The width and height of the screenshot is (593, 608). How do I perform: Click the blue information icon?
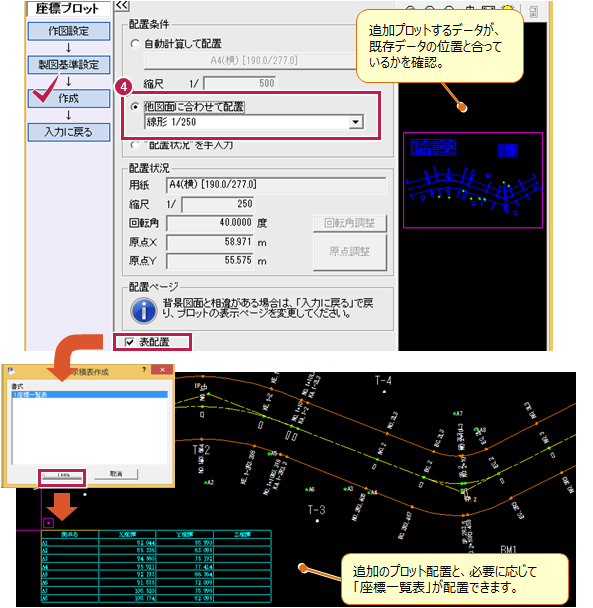pyautogui.click(x=143, y=311)
